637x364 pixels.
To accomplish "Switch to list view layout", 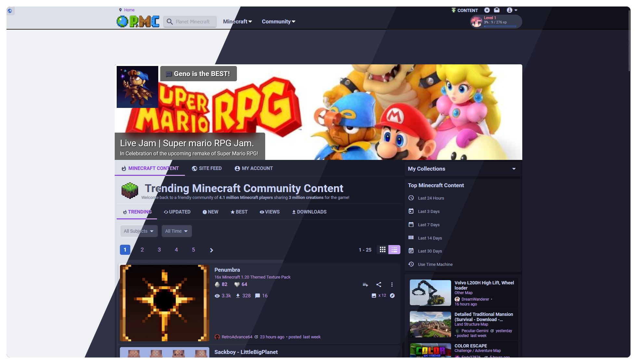I will (x=394, y=250).
